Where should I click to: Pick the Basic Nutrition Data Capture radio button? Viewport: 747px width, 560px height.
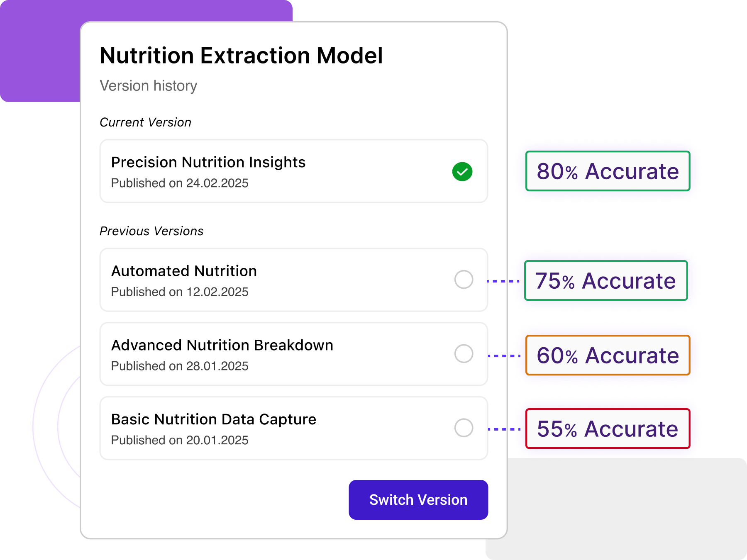coord(464,428)
